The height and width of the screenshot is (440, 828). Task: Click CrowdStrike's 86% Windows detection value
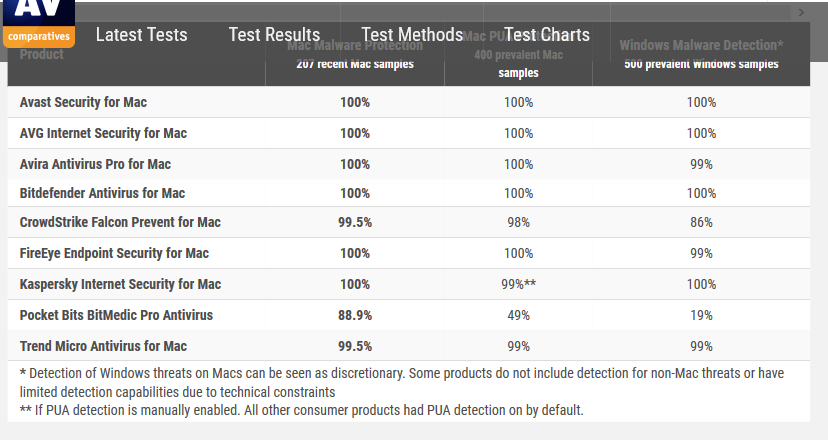(701, 222)
